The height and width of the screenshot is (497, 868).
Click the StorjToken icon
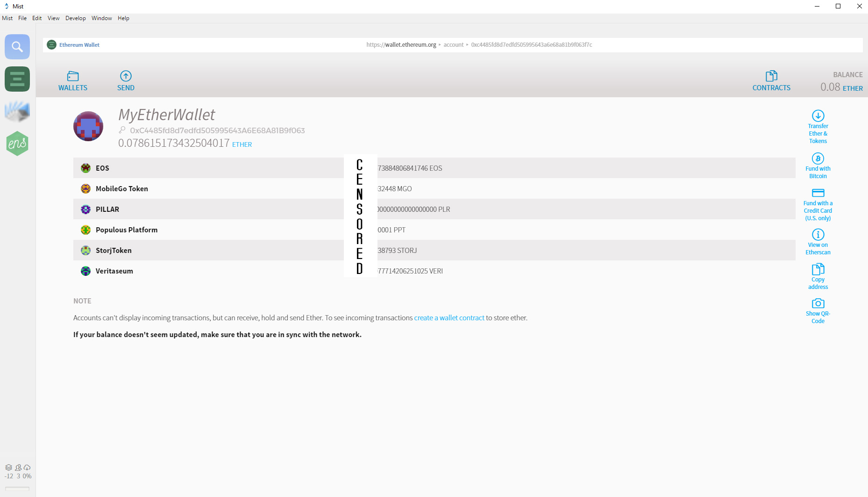(85, 251)
